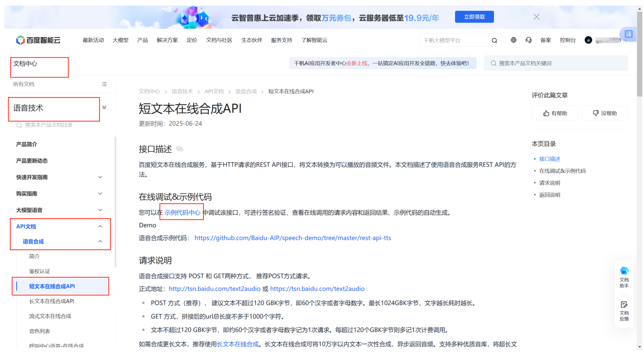Open the 控制台 console link
The width and height of the screenshot is (644, 360).
point(568,40)
